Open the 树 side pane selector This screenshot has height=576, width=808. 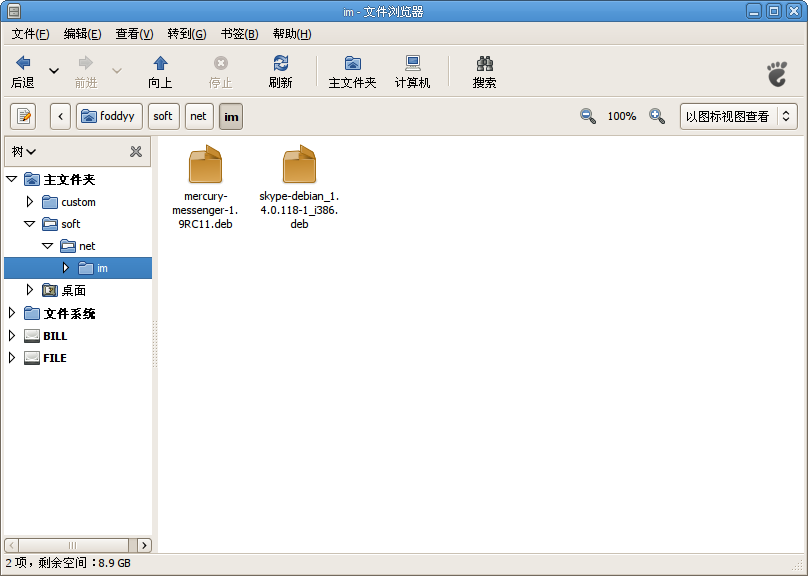(x=24, y=151)
